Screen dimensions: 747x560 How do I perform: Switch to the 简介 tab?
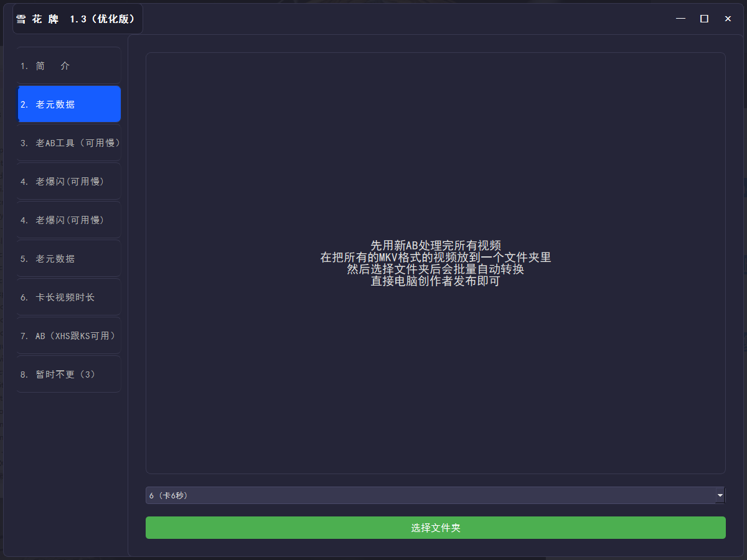68,65
